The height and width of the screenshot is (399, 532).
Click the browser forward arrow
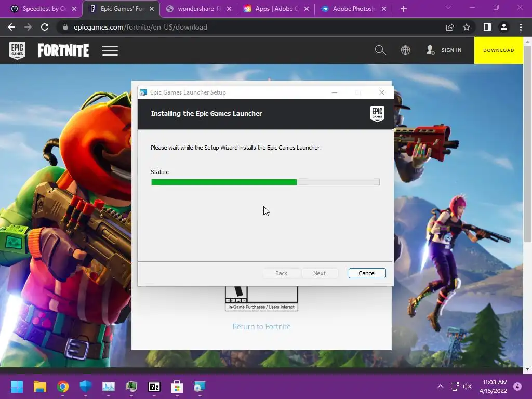(x=28, y=27)
